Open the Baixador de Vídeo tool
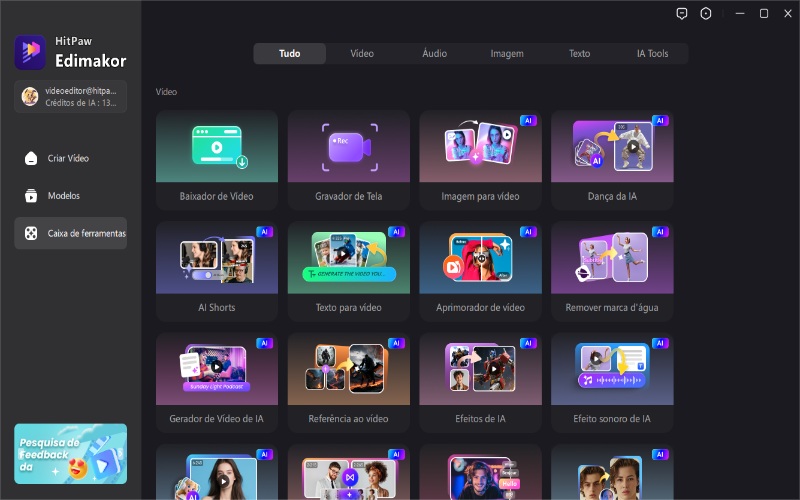800x500 pixels. point(217,158)
